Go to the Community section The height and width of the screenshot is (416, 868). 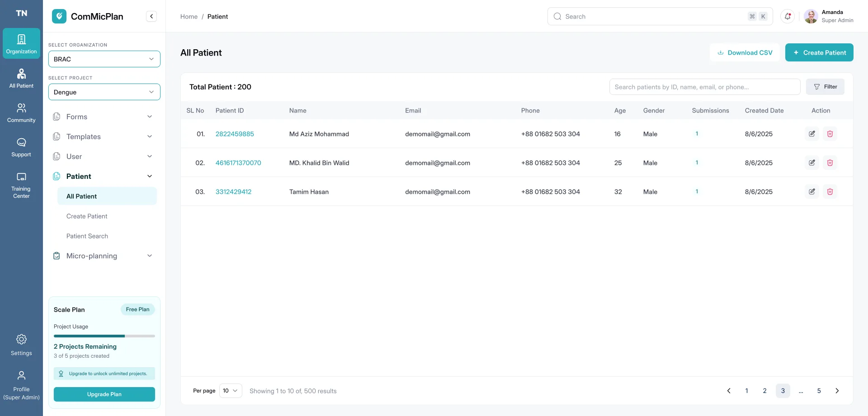coord(21,112)
